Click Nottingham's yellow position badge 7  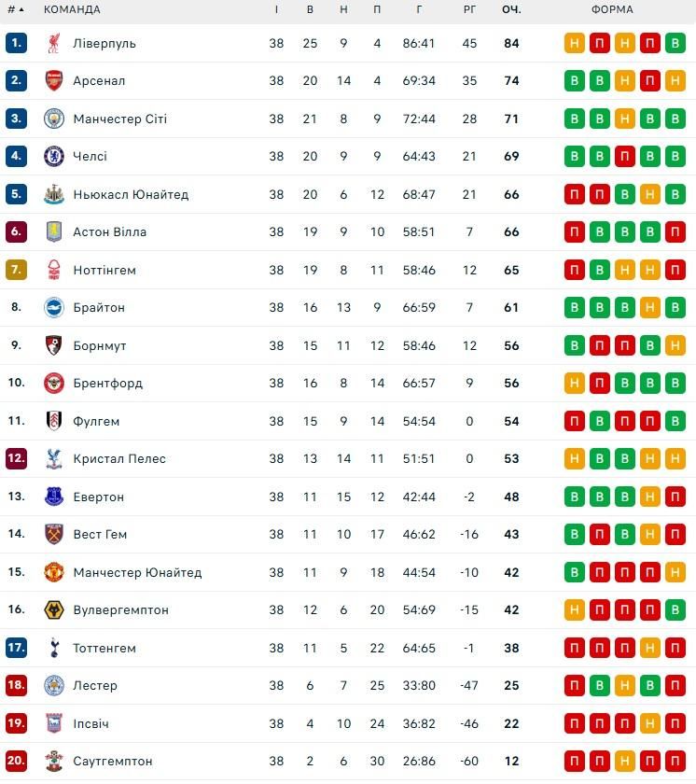[16, 270]
